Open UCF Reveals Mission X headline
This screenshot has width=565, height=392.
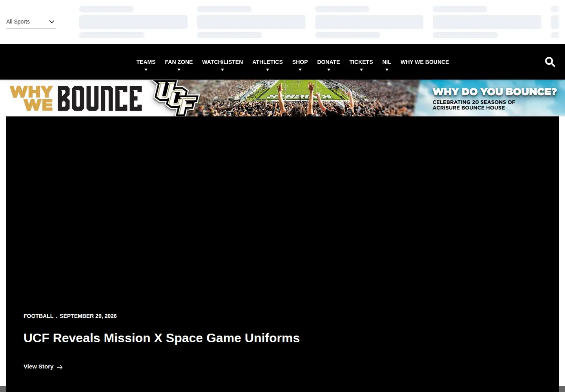162,338
